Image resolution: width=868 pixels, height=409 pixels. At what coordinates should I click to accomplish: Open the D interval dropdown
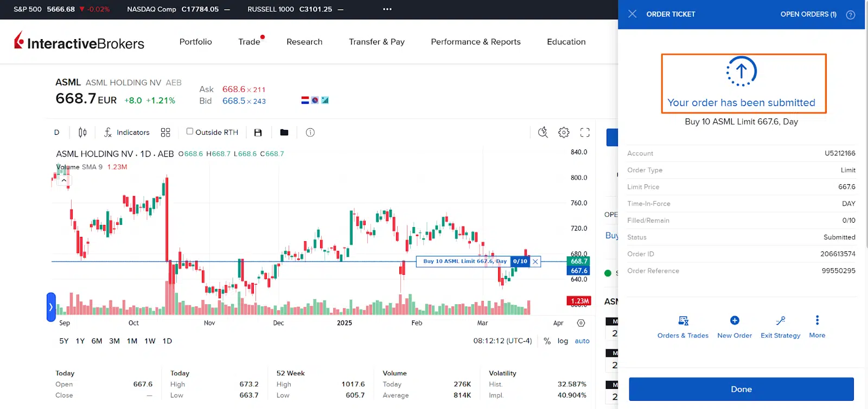57,132
